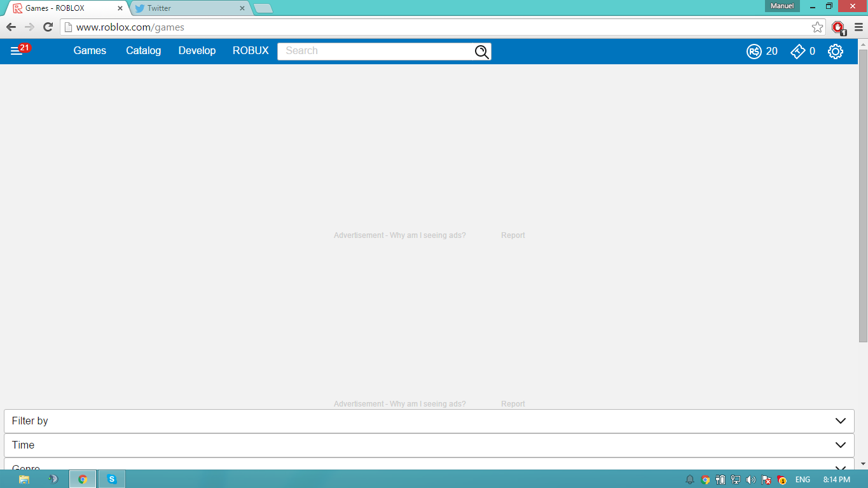Close the Games - ROBLOX tab
This screenshot has width=868, height=488.
[x=120, y=8]
